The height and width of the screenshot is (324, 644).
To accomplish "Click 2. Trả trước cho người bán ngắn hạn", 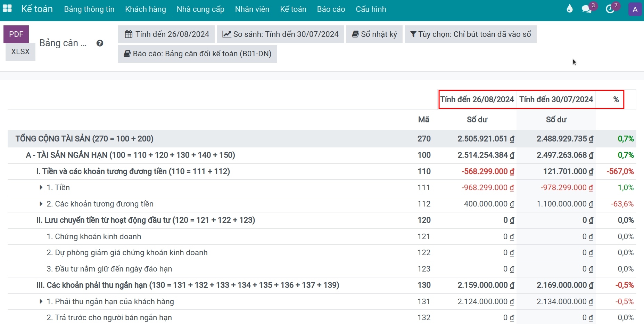I will click(109, 318).
